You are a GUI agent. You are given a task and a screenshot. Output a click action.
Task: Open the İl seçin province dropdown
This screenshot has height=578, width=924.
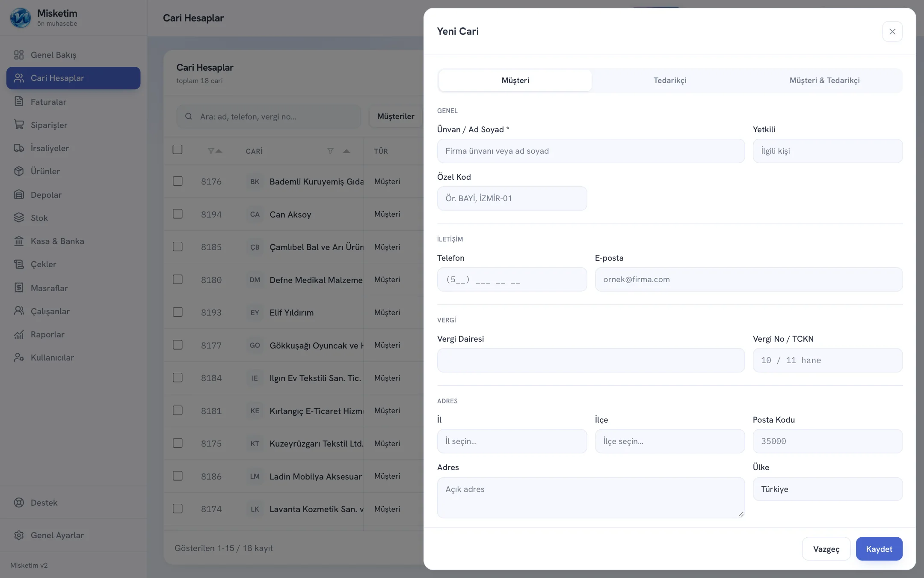512,441
